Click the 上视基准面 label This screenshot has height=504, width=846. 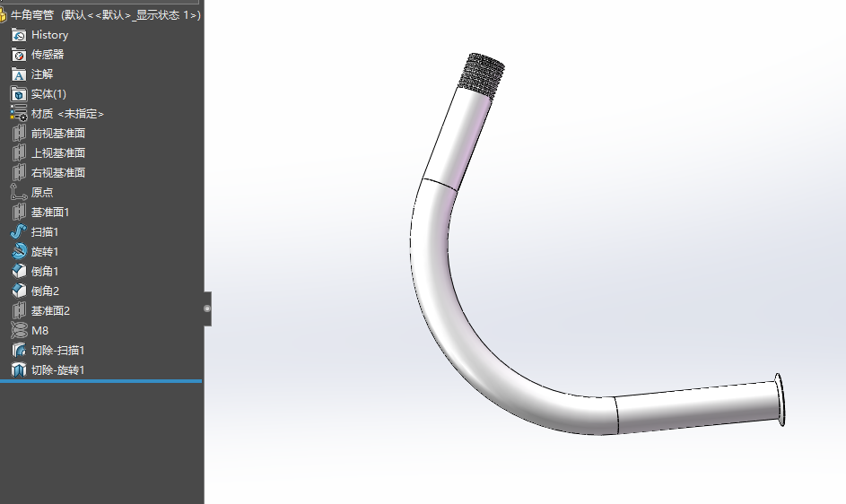(58, 152)
